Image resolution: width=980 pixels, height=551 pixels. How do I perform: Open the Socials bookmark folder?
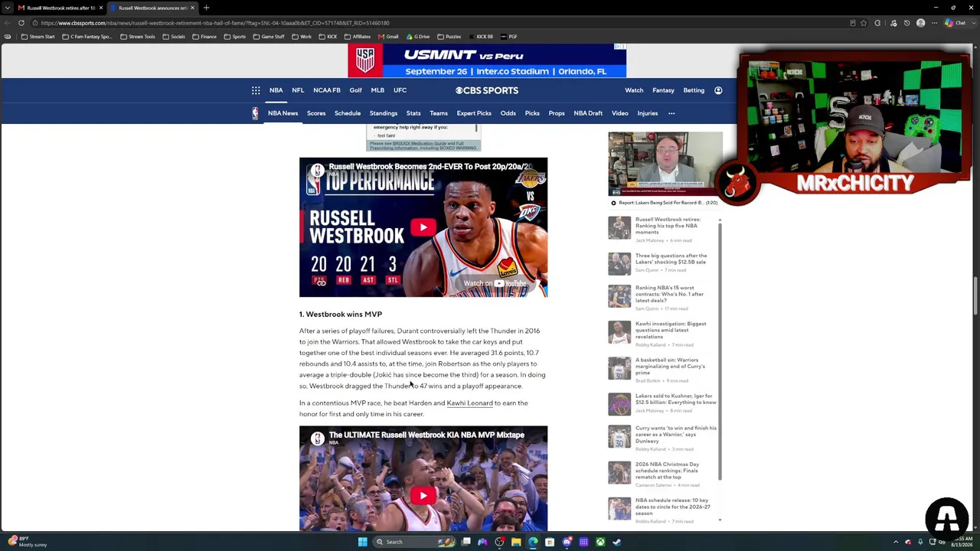tap(174, 37)
